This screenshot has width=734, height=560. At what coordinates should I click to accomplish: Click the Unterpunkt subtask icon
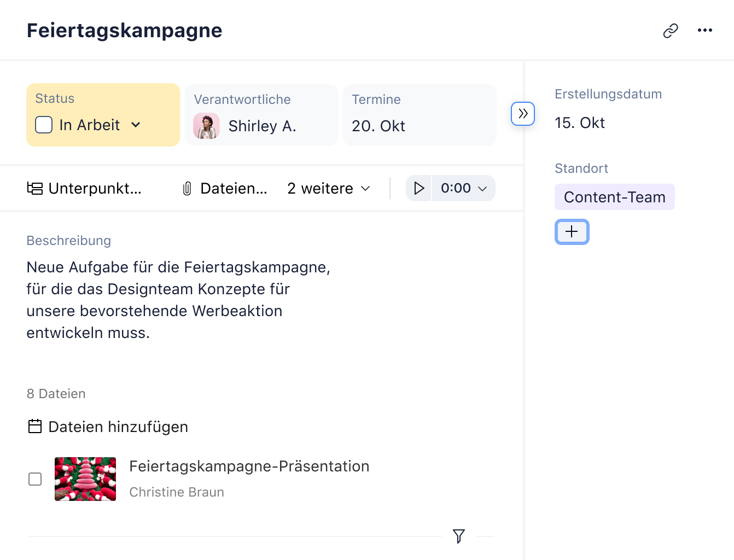point(35,189)
